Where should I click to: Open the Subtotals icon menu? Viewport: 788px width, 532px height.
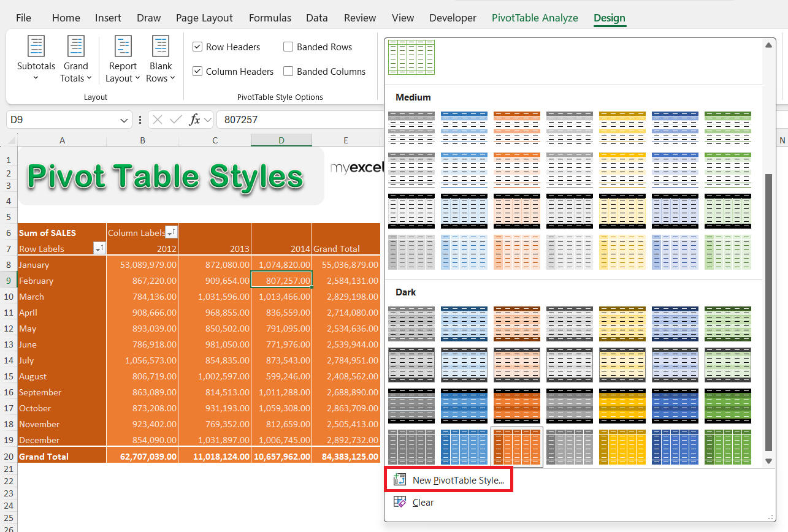point(36,47)
